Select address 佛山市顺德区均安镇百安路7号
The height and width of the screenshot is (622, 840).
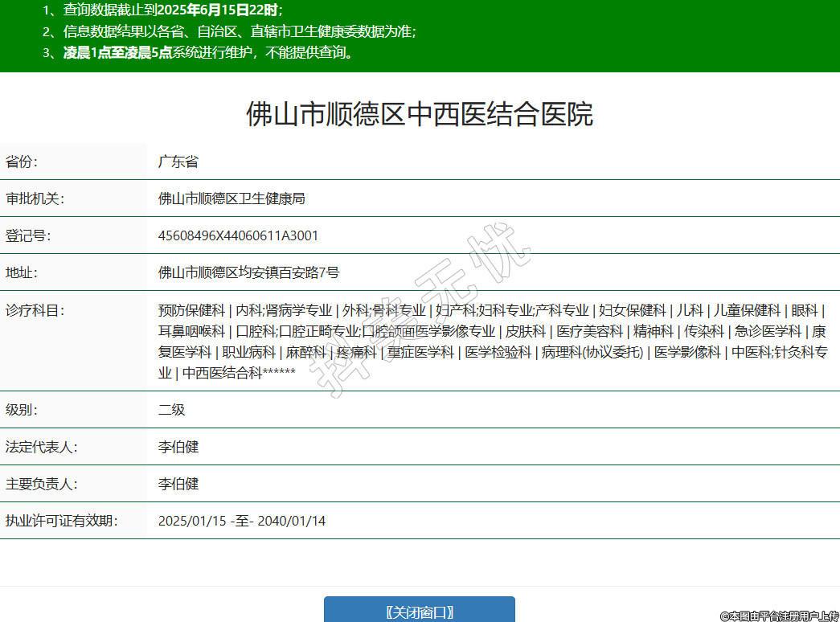(x=248, y=272)
